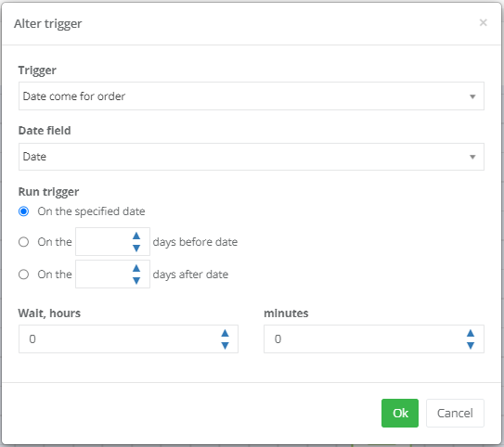Expand the Date field dropdown
The image size is (504, 447).
click(252, 157)
